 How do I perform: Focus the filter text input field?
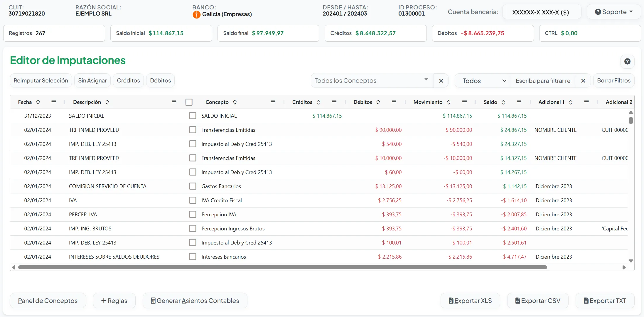coord(543,81)
